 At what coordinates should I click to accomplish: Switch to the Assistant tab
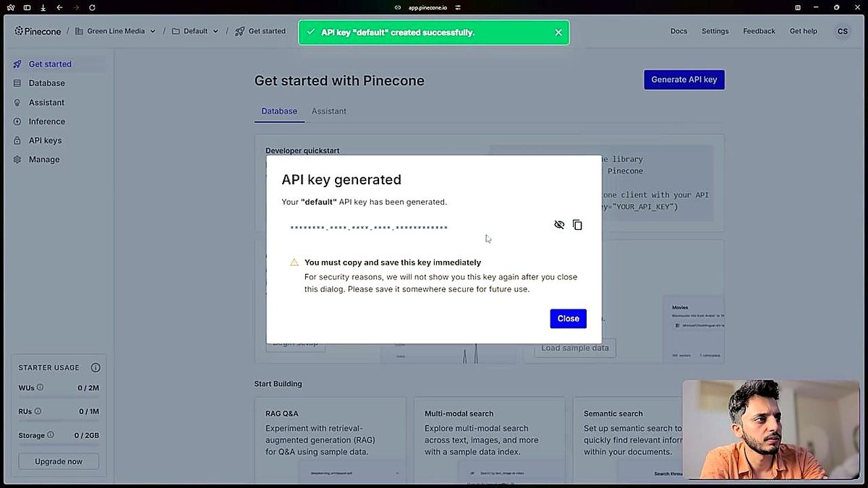click(328, 111)
